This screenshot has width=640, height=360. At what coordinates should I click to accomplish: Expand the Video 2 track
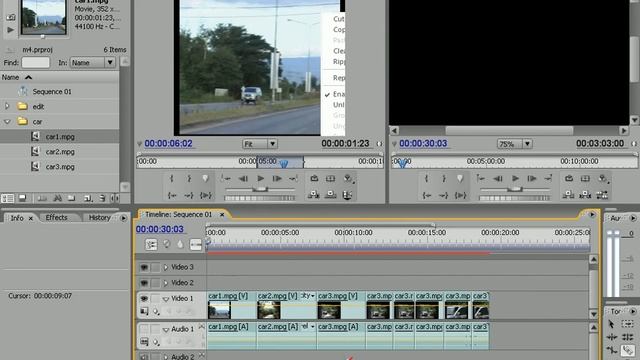(165, 283)
